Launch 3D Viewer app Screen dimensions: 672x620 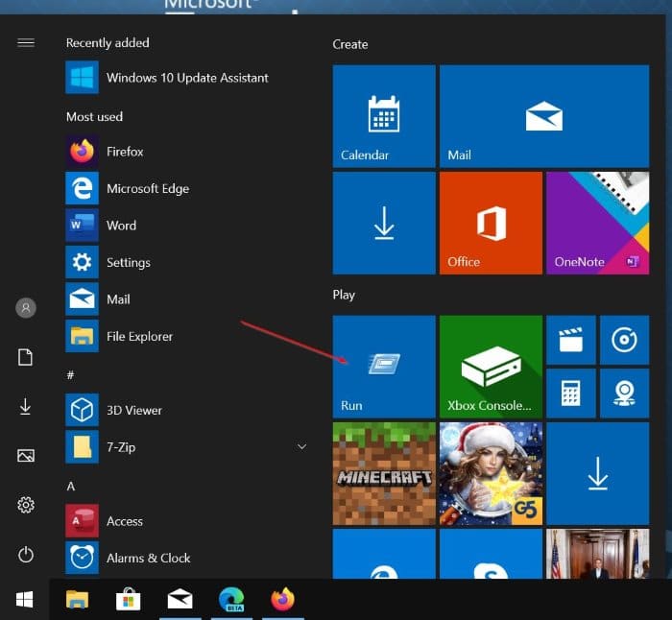187,410
